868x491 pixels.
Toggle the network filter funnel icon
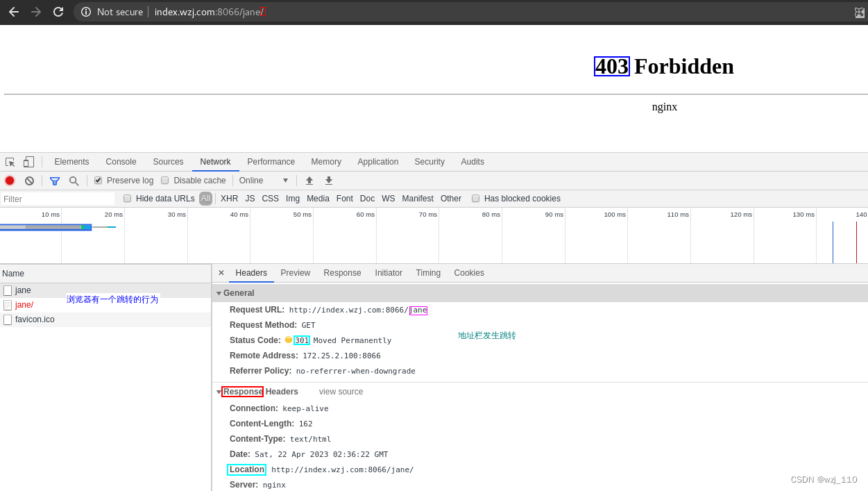click(x=55, y=181)
